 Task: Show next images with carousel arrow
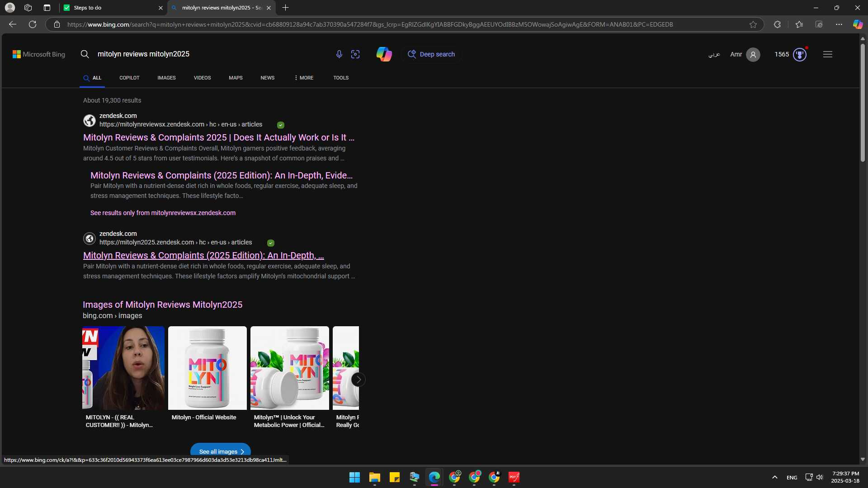click(358, 380)
